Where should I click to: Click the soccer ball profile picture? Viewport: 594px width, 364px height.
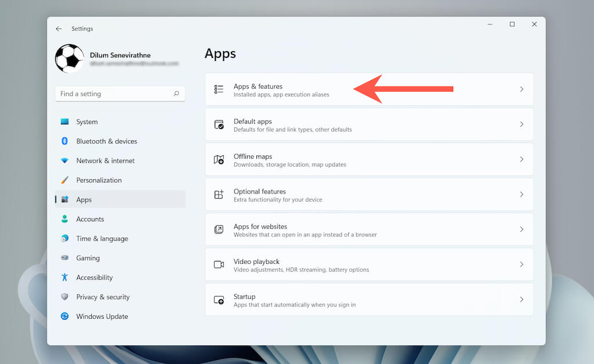(x=70, y=59)
